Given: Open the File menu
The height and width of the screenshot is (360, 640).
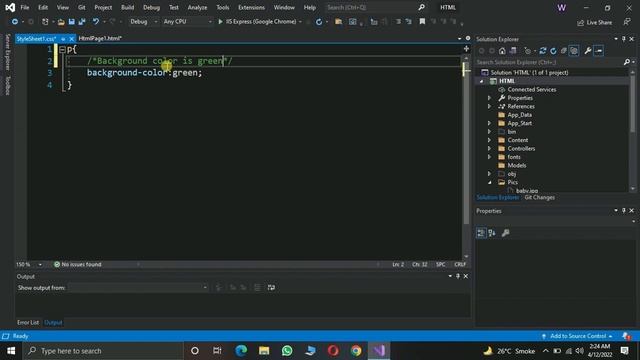Looking at the screenshot, I should pos(24,7).
